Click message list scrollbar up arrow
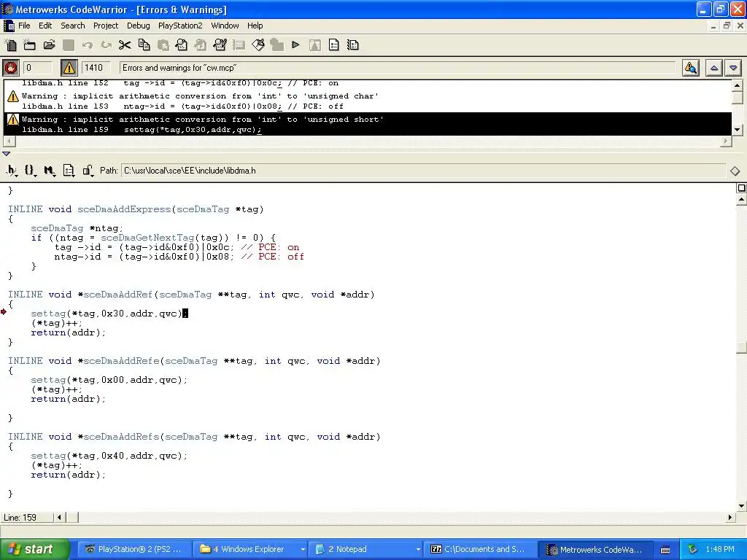The image size is (747, 560). coord(737,85)
